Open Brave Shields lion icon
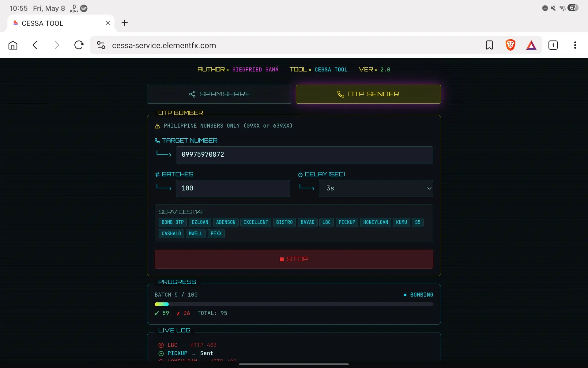Screen dimensions: 588x368 tap(511, 45)
